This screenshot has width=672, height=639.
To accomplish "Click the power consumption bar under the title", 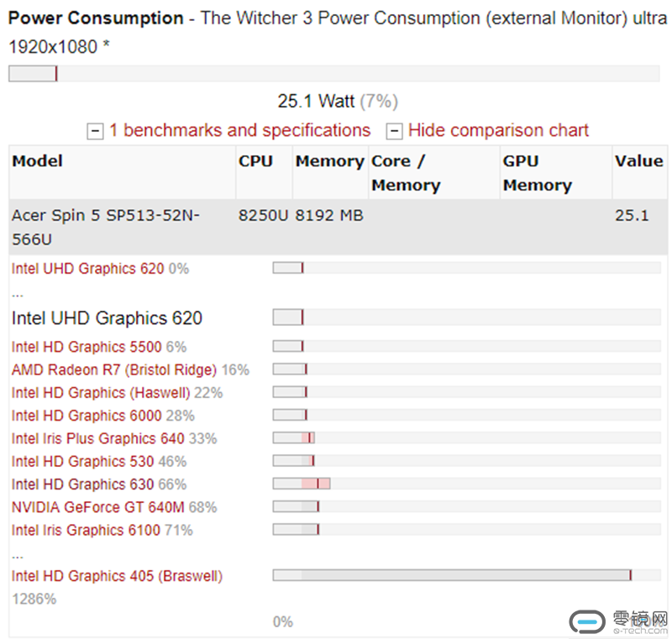I will (334, 74).
